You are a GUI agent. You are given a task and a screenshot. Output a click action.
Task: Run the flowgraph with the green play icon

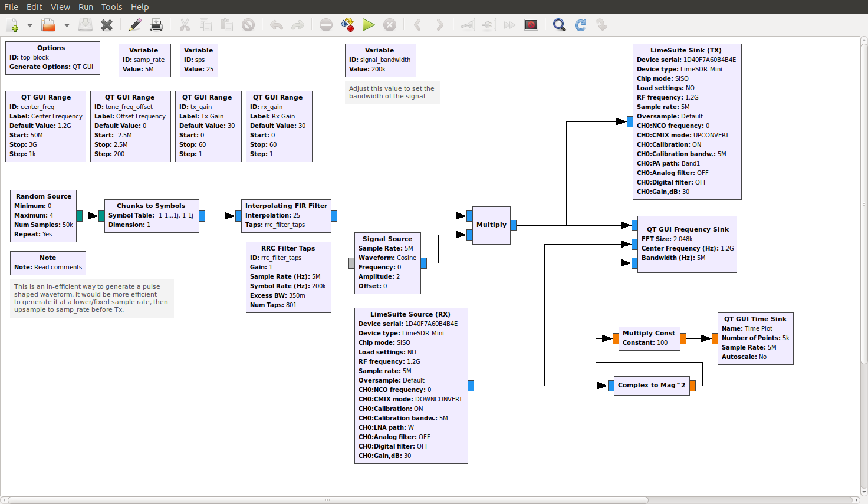pyautogui.click(x=369, y=25)
